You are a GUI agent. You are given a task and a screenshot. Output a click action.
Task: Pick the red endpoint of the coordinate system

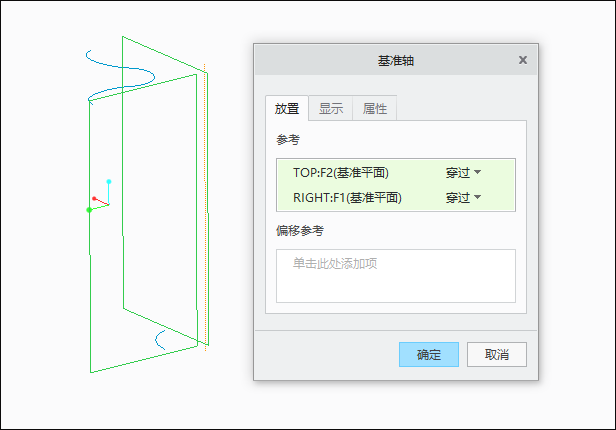pos(94,198)
